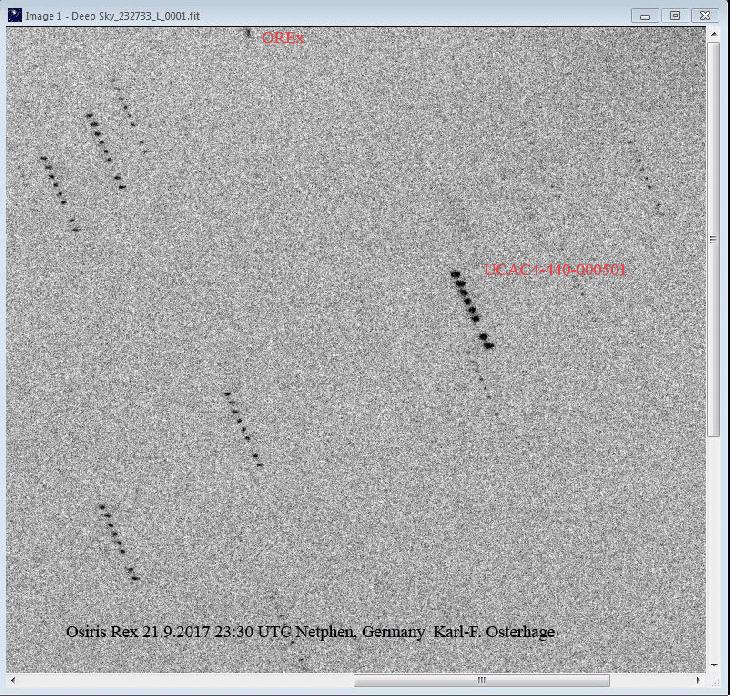Click the faint star trail near the right edge

(644, 176)
